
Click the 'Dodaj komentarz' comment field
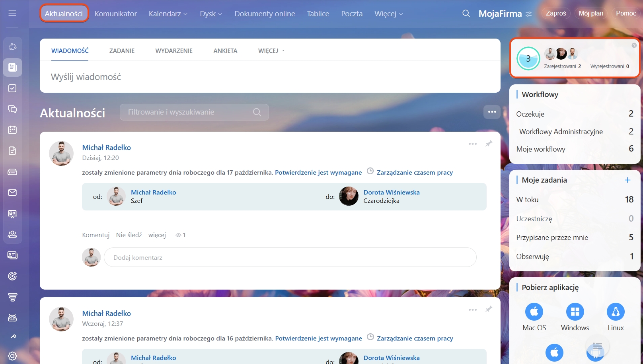click(290, 258)
